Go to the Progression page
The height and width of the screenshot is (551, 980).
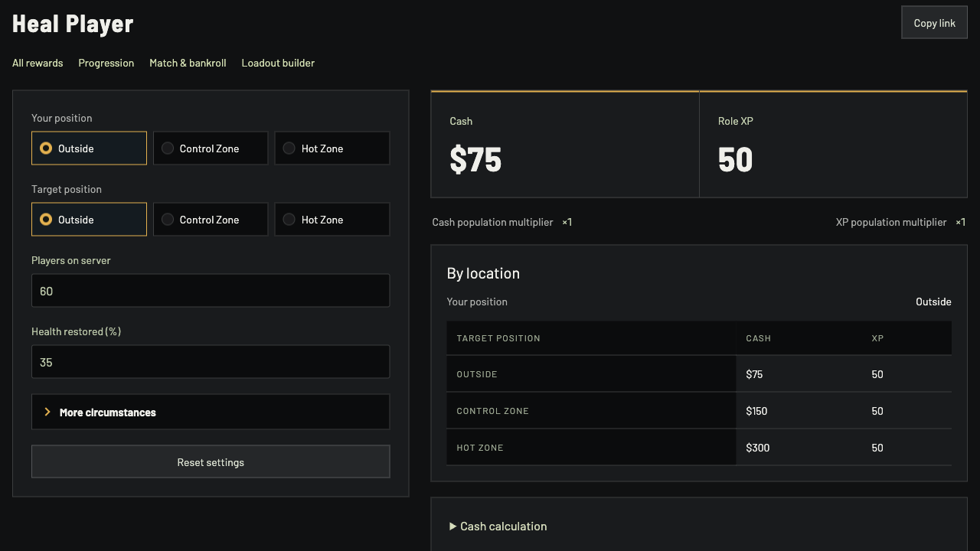click(106, 63)
